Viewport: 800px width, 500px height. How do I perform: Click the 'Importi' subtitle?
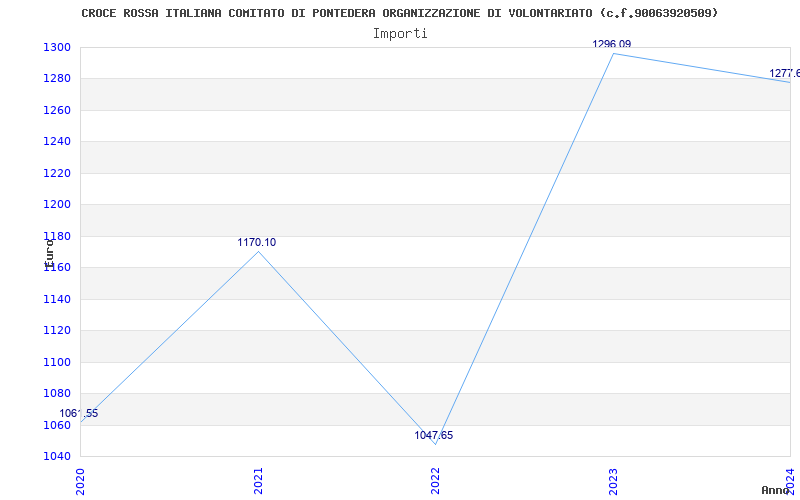pyautogui.click(x=400, y=34)
